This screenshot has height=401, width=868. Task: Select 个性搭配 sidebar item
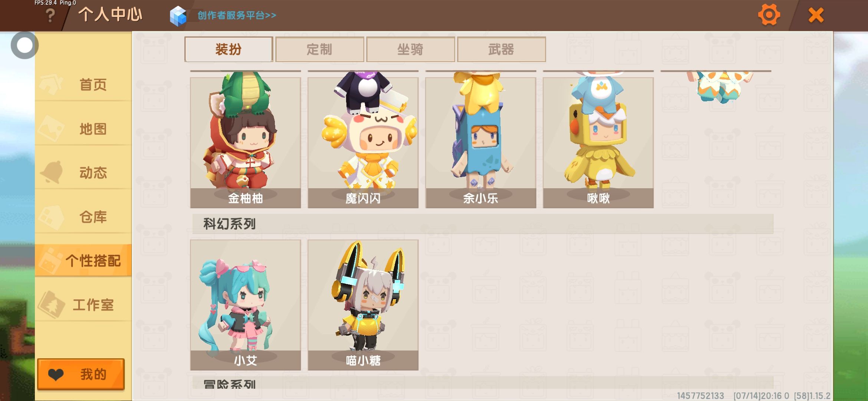pyautogui.click(x=83, y=261)
